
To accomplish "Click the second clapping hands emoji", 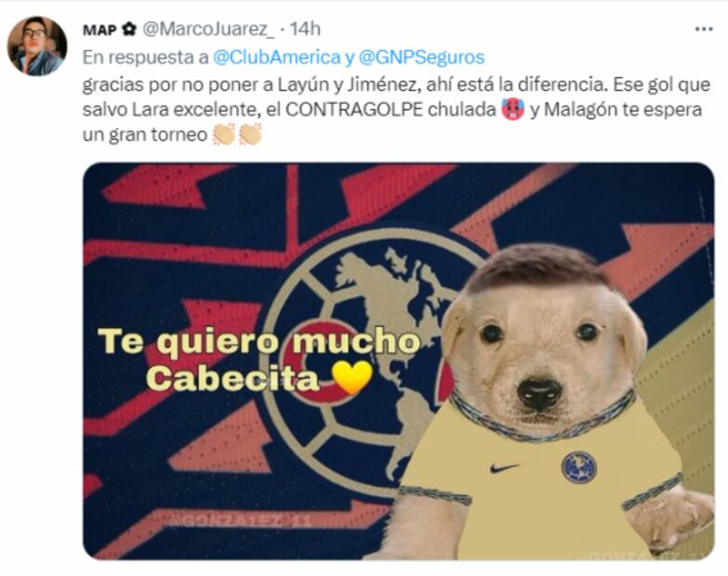I will pos(250,135).
